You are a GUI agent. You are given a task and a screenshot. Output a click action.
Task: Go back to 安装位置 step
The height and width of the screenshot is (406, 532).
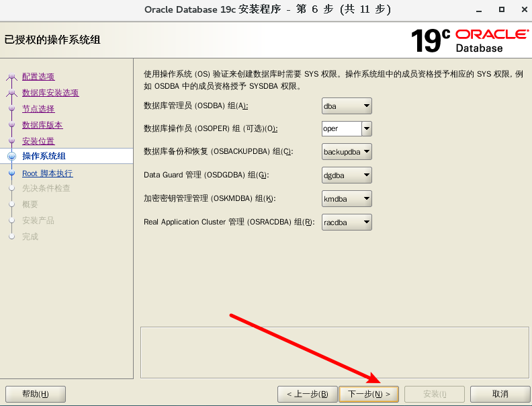[x=38, y=141]
